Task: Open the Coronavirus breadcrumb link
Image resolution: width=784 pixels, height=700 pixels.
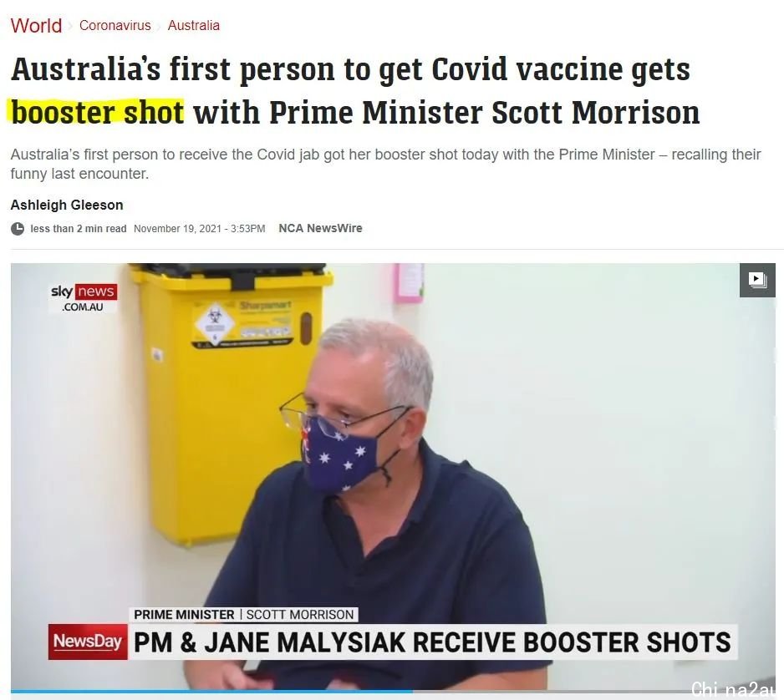Action: [115, 26]
